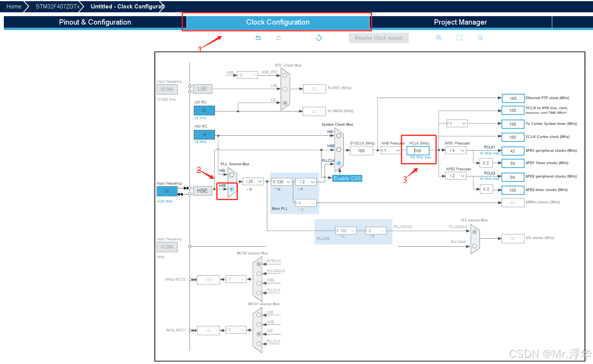Select PLLI2SCLK in the I2S source Mux
593x364 pixels.
pos(475,232)
